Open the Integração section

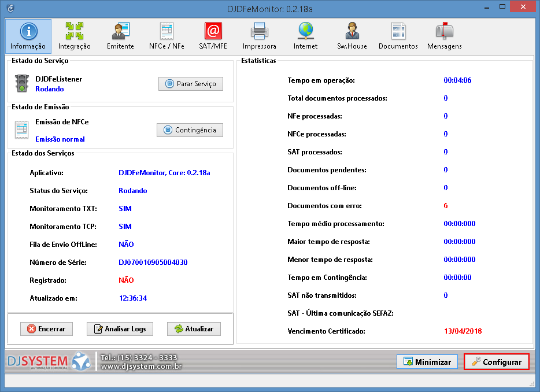[x=75, y=36]
